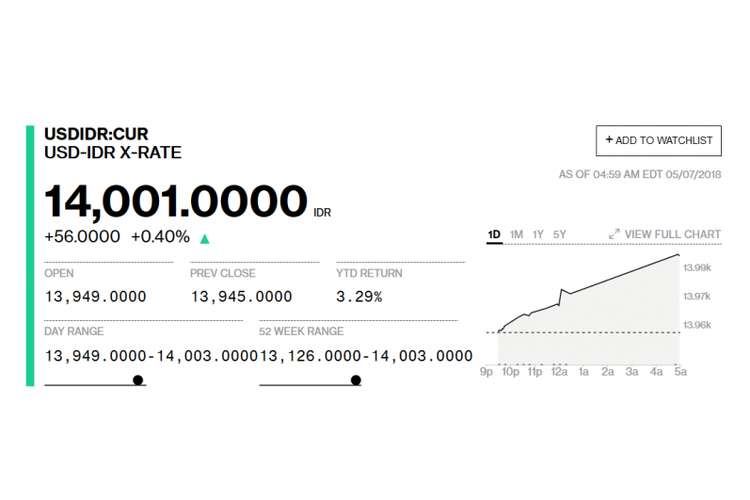Click the USDIDR:CUR ticker heading
This screenshot has width=750, height=500.
pos(96,133)
